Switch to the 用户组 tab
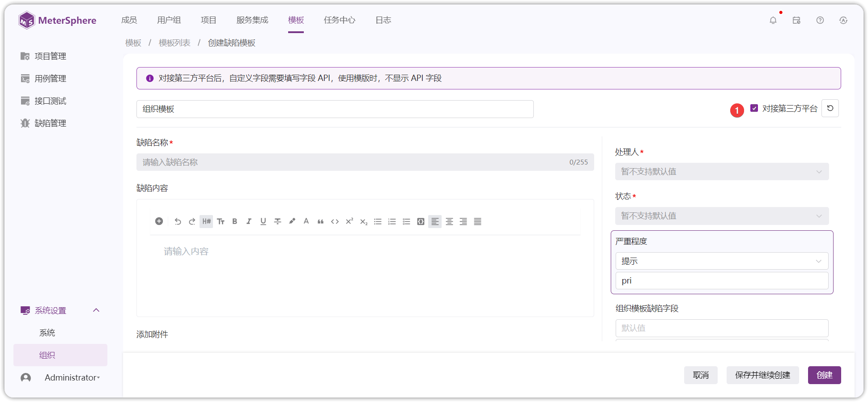This screenshot has width=868, height=402. pos(169,20)
